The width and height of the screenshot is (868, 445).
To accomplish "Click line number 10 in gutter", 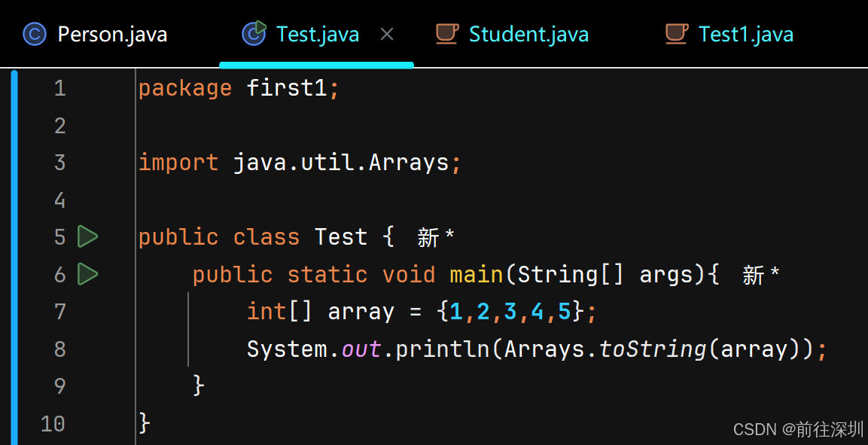I will [53, 423].
